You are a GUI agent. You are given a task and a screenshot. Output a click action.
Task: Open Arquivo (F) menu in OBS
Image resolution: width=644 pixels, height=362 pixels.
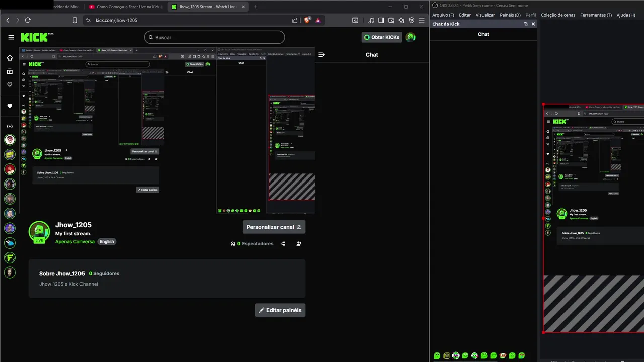[443, 15]
